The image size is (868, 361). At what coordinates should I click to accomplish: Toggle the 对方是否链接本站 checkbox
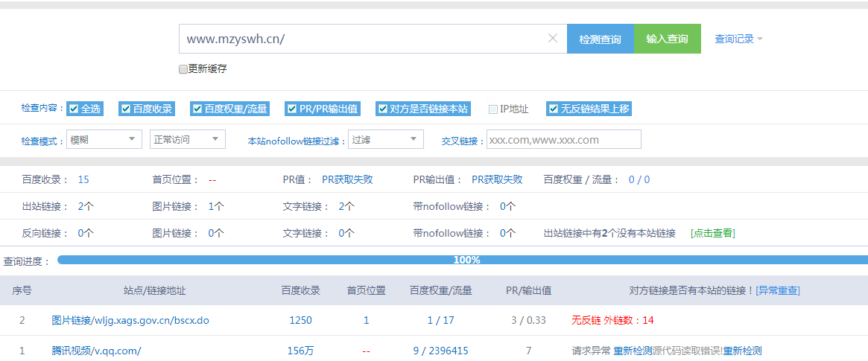coord(382,109)
